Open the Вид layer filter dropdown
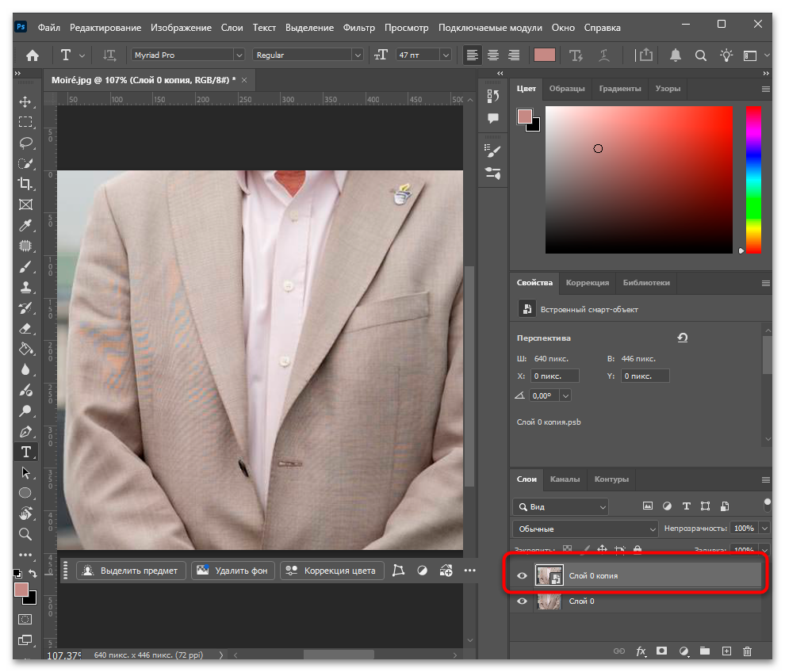This screenshot has height=672, width=785. point(561,507)
